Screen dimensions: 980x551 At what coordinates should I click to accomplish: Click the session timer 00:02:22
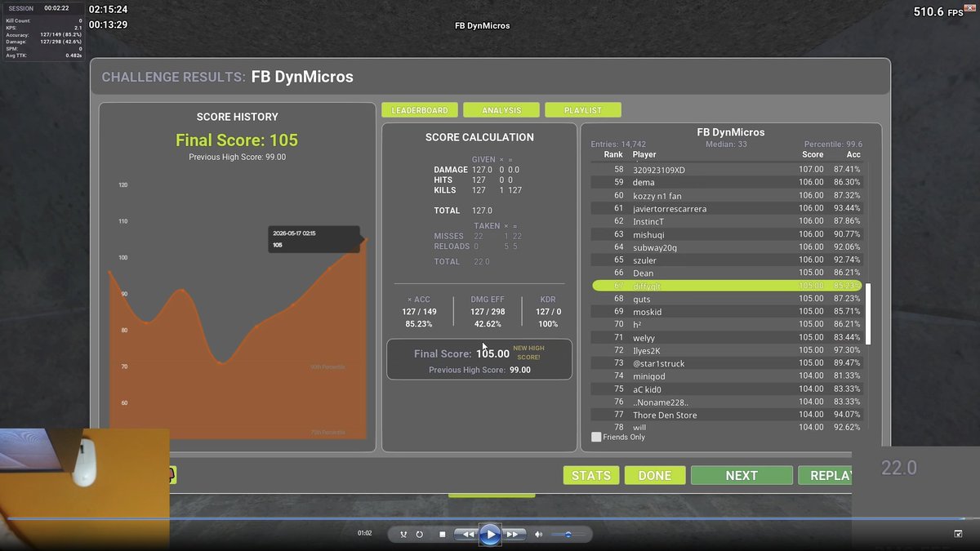coord(56,8)
